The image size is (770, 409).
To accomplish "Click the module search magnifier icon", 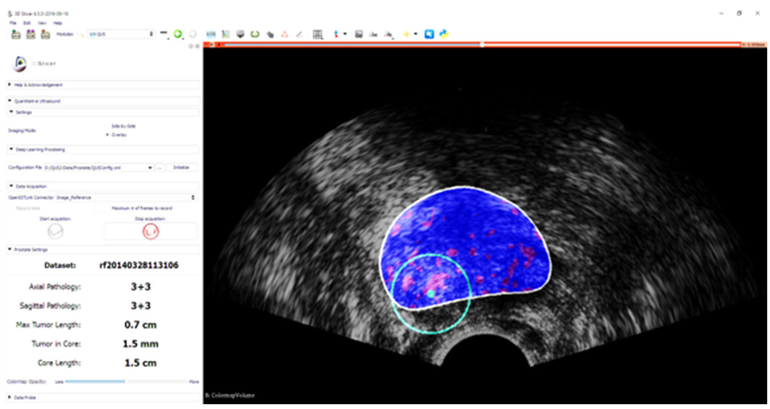I will pyautogui.click(x=80, y=34).
